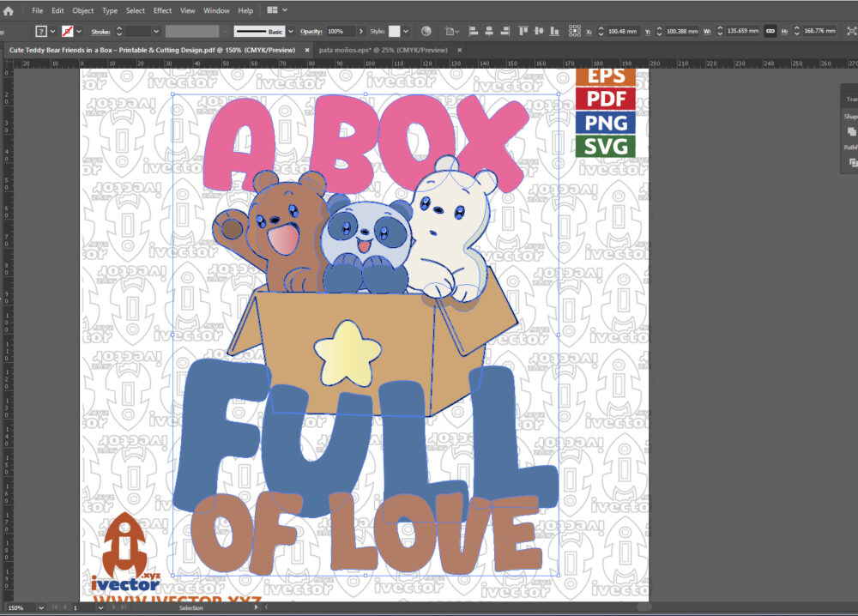The image size is (858, 616).
Task: Open the Help menu
Action: 245,10
